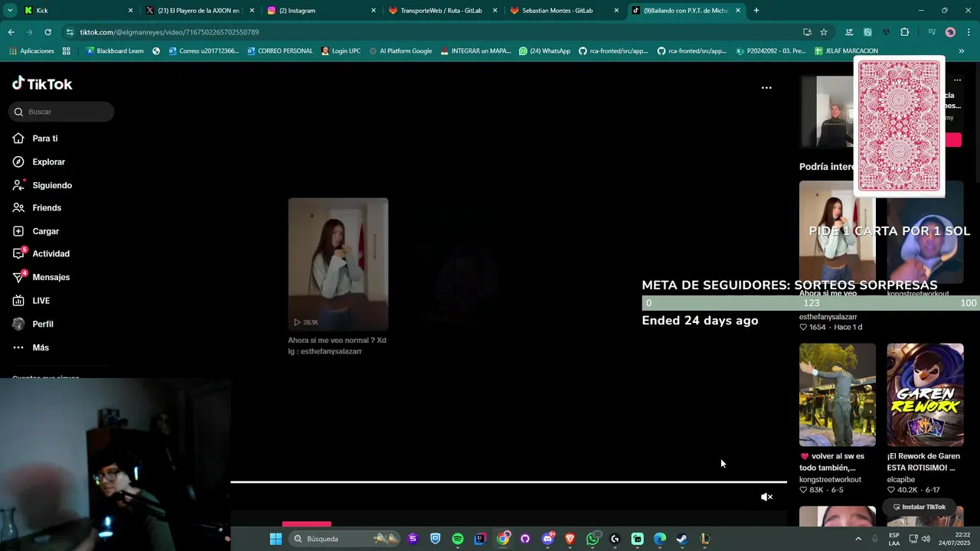Click the address bar URL
980x551 pixels.
click(169, 32)
